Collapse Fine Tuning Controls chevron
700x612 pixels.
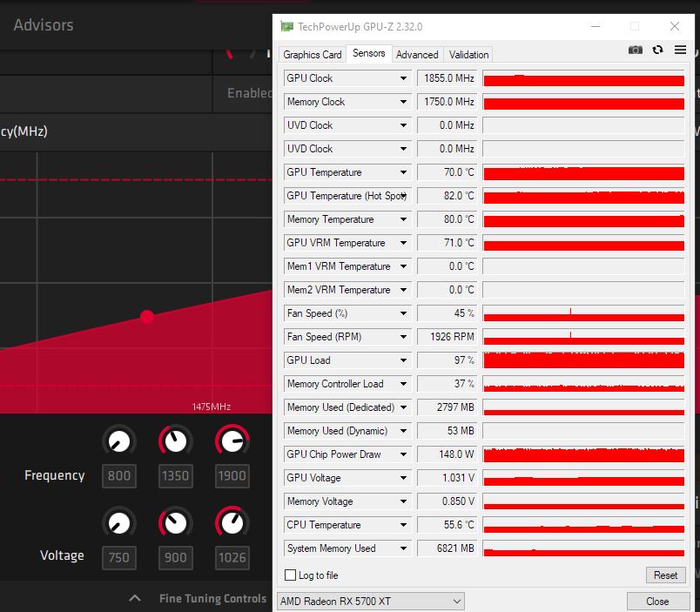[135, 598]
